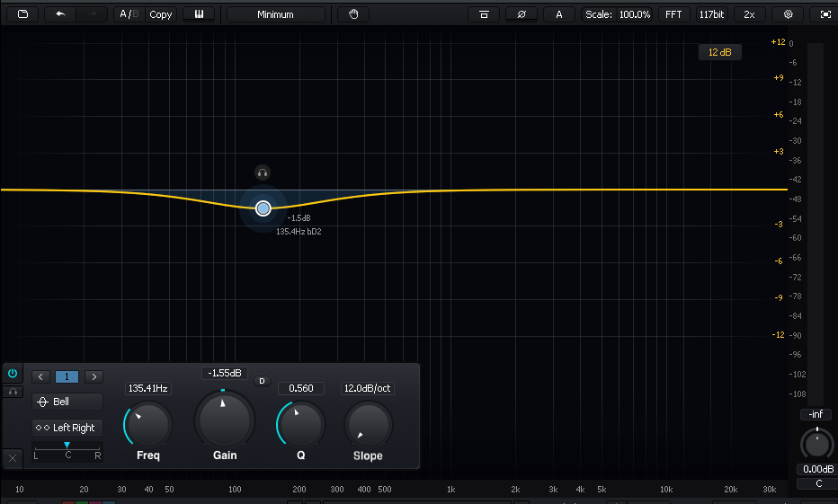Open the preset folder icon
Viewport: 838px width, 504px height.
pos(22,14)
